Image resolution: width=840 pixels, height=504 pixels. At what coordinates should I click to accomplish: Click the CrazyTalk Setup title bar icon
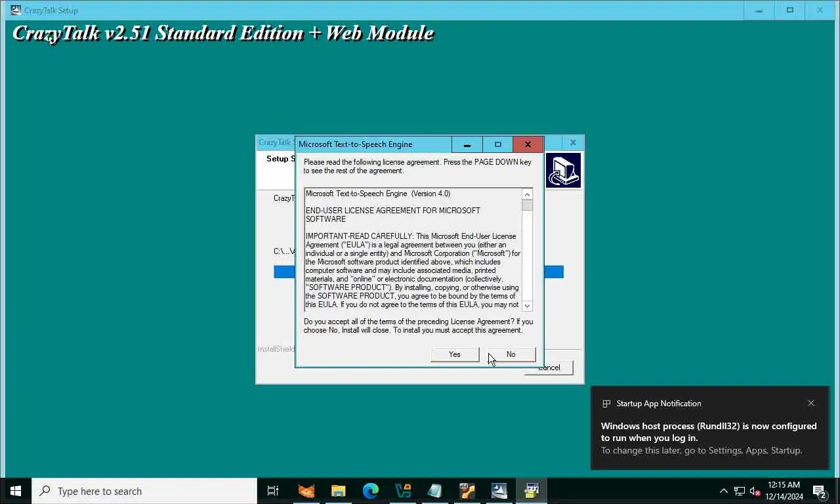pyautogui.click(x=16, y=10)
